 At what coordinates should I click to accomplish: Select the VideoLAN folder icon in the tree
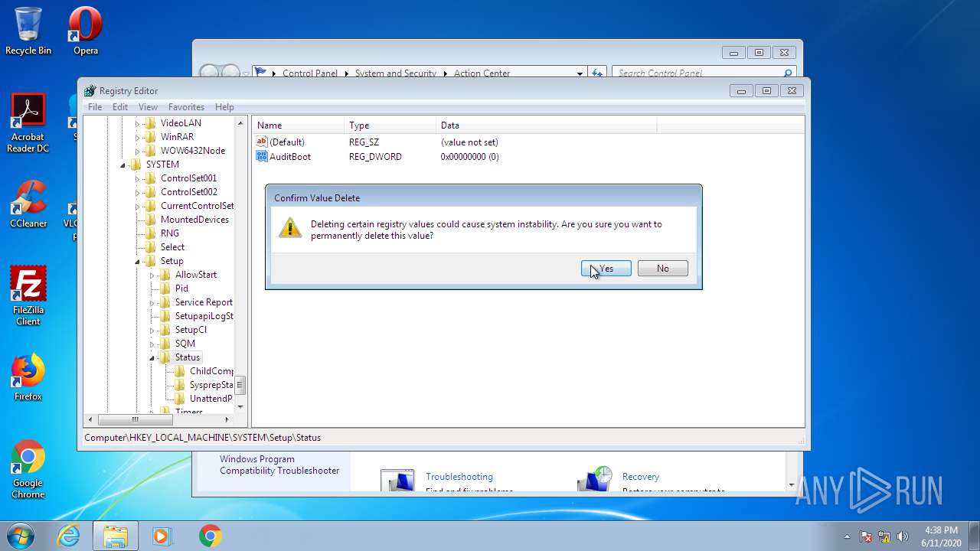[150, 123]
